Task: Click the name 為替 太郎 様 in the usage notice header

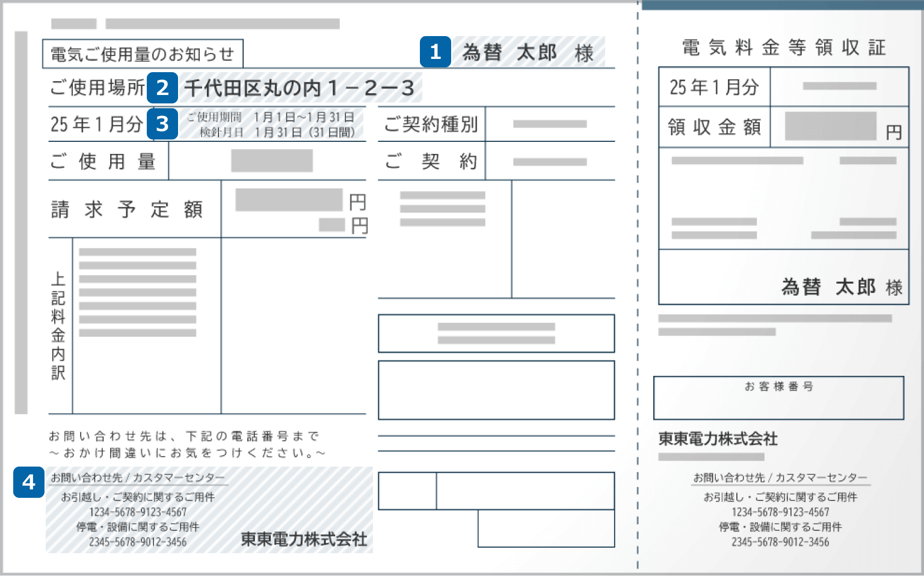Action: (x=528, y=53)
